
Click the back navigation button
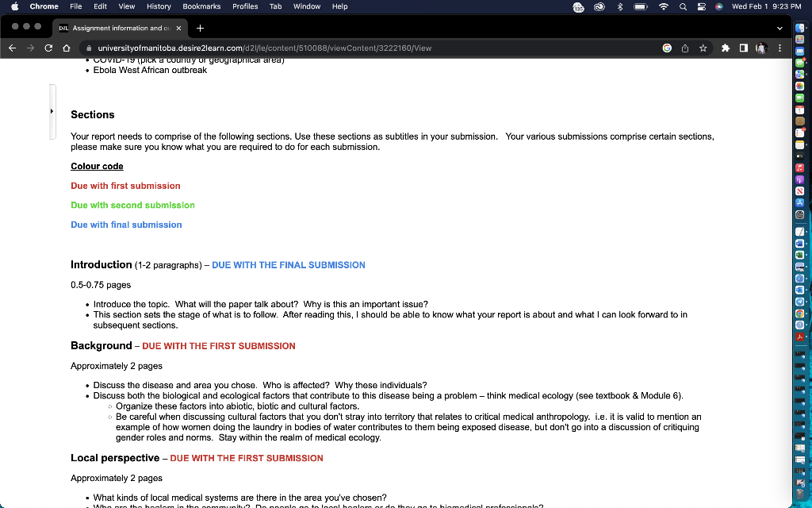[x=11, y=48]
